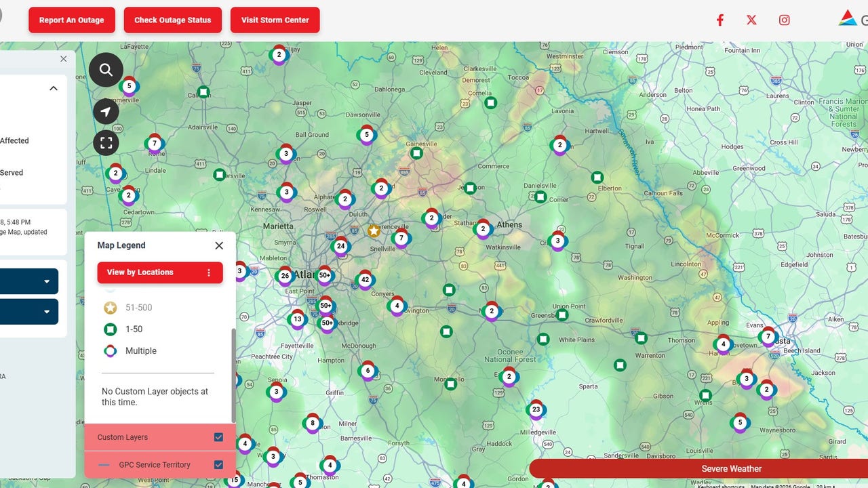Close the Map Legend panel
This screenshot has width=868, height=488.
(x=219, y=245)
